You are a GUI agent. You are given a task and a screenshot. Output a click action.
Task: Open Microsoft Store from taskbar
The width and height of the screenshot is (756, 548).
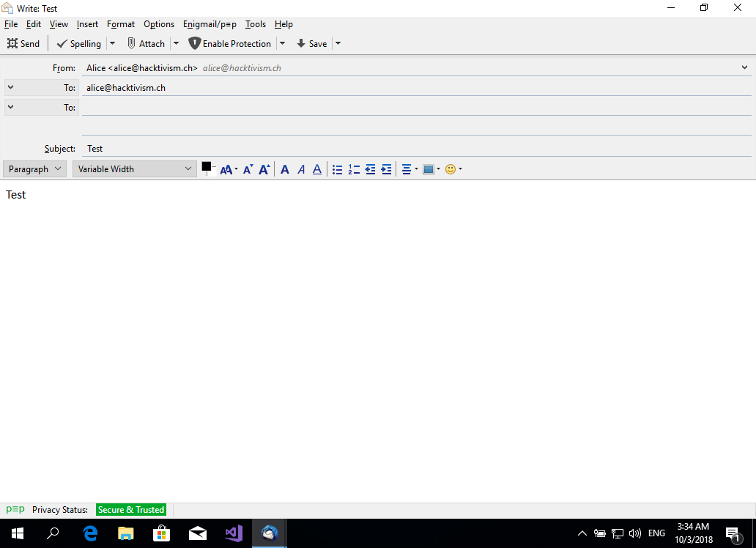[x=161, y=533]
